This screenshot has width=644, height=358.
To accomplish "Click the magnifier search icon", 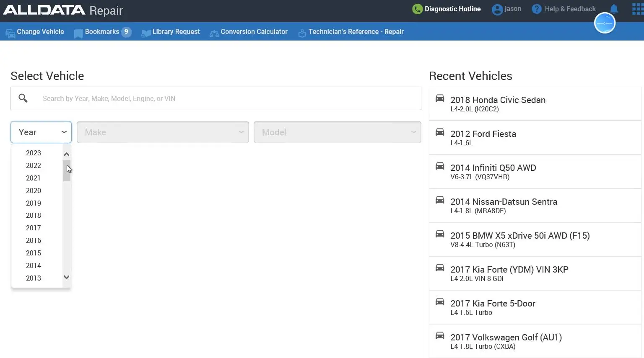I will click(23, 98).
